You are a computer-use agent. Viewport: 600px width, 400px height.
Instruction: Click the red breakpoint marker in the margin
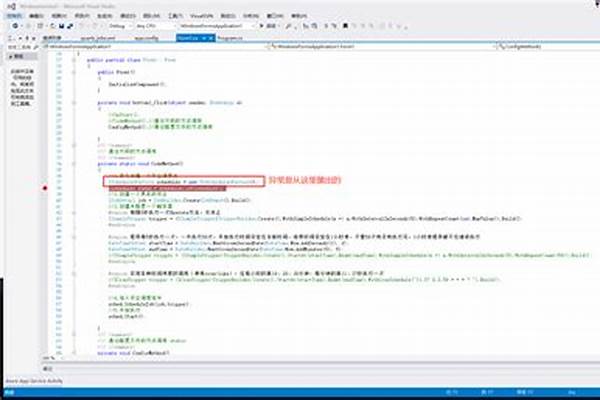[x=46, y=187]
